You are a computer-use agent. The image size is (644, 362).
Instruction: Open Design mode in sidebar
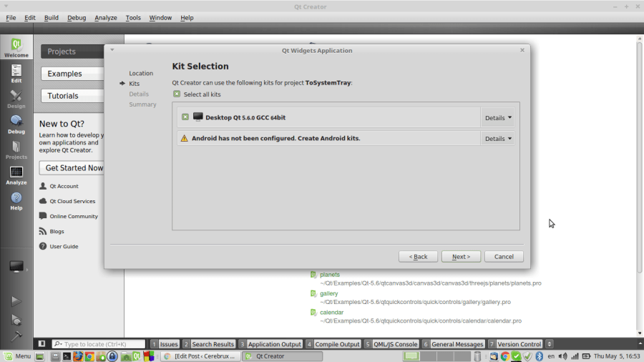[16, 99]
